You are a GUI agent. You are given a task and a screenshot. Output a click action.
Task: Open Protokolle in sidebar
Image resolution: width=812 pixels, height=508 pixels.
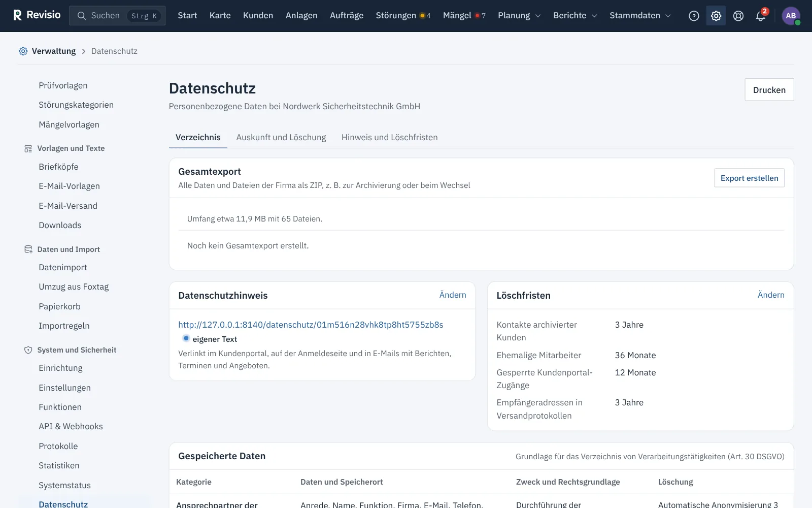(x=58, y=446)
